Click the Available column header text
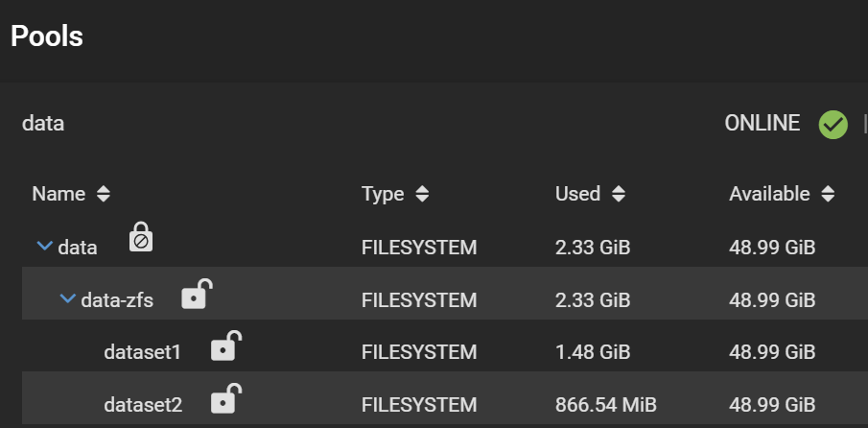This screenshot has width=868, height=428. [769, 194]
